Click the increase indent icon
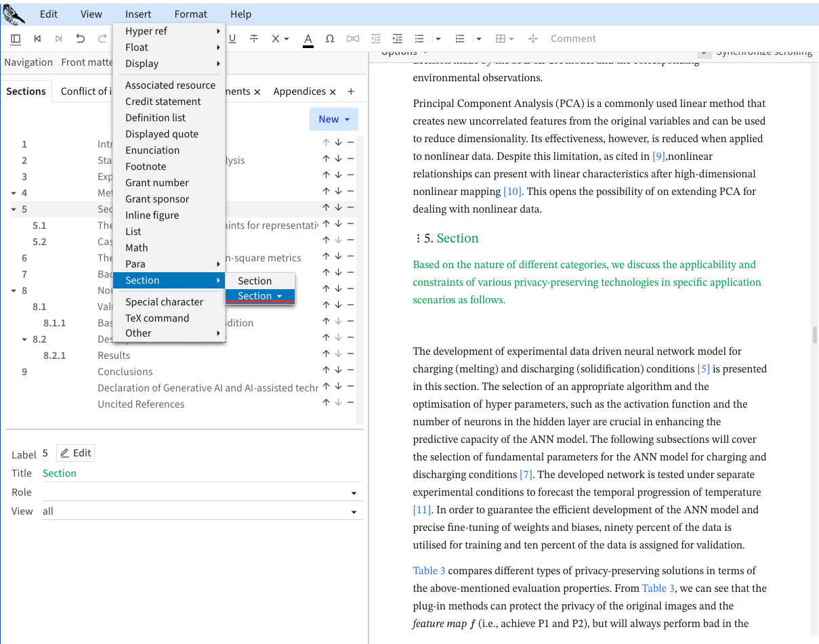The width and height of the screenshot is (819, 644). pos(398,39)
